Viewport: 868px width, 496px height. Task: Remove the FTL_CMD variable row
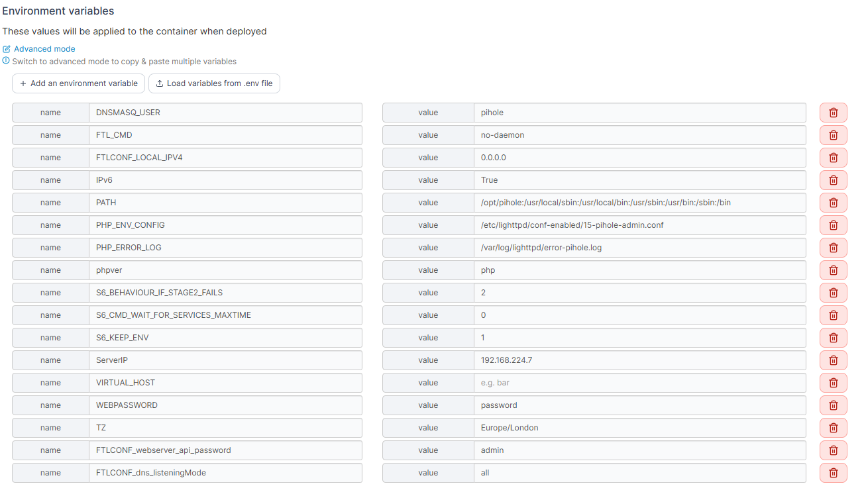(833, 135)
